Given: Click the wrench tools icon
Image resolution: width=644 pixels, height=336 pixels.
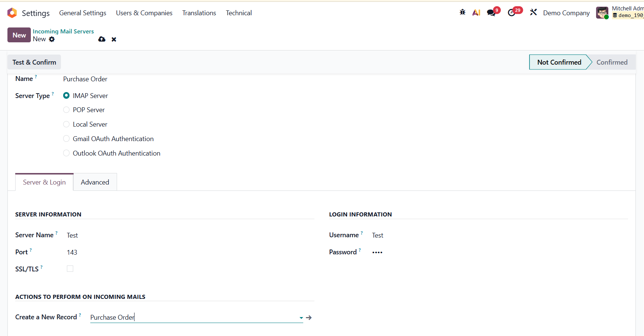Looking at the screenshot, I should tap(533, 12).
